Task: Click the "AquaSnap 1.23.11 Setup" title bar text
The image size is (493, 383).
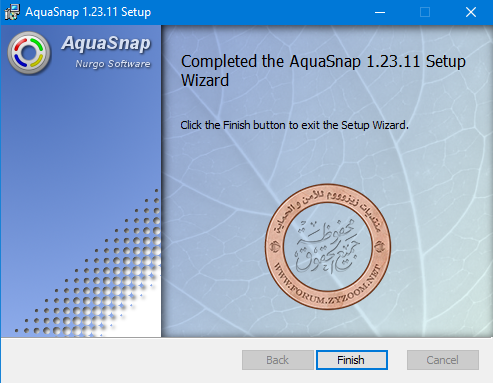Action: coord(88,12)
